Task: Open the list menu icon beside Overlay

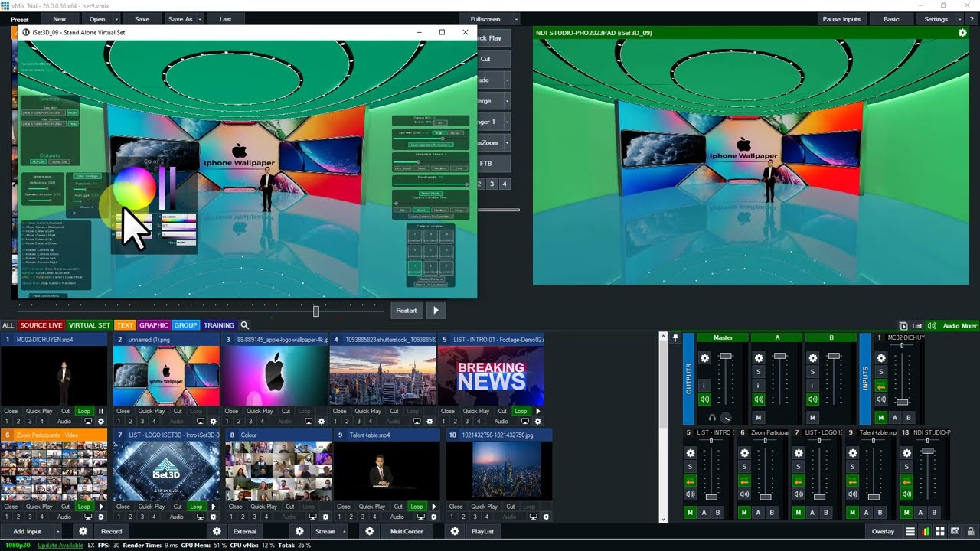Action: click(910, 531)
